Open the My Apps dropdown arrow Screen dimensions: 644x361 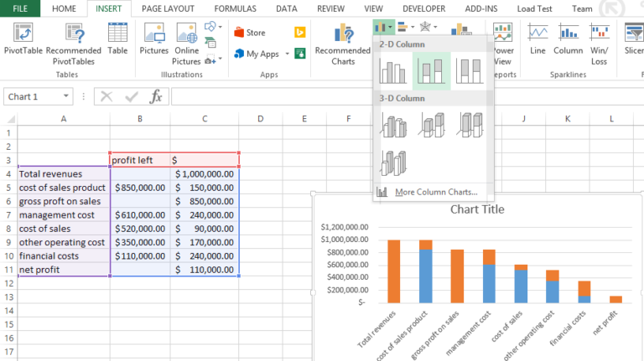(x=288, y=54)
